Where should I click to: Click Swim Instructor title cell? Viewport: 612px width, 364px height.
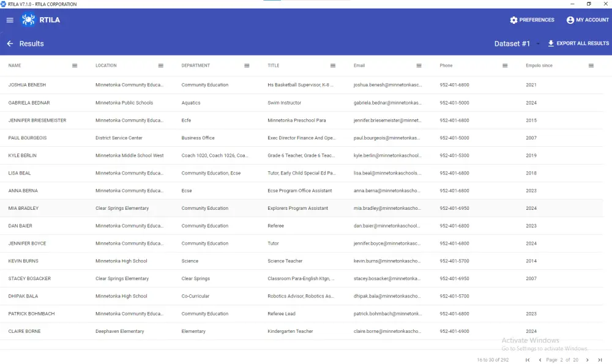click(x=284, y=103)
